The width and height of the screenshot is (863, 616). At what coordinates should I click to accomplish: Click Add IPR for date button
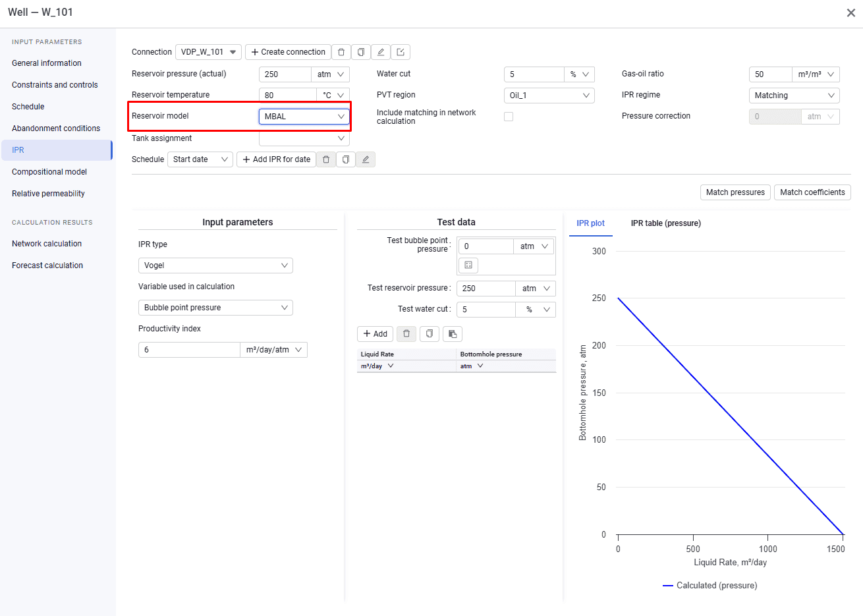pyautogui.click(x=276, y=159)
